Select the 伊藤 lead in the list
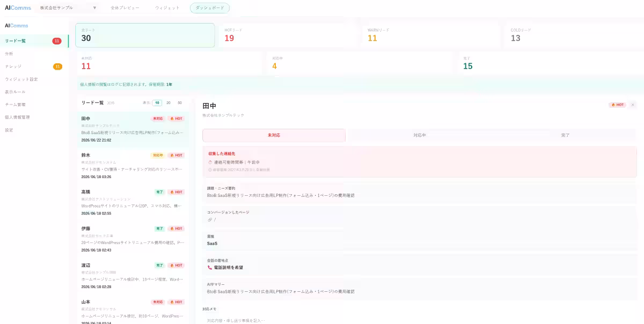This screenshot has height=324, width=644. coord(133,239)
